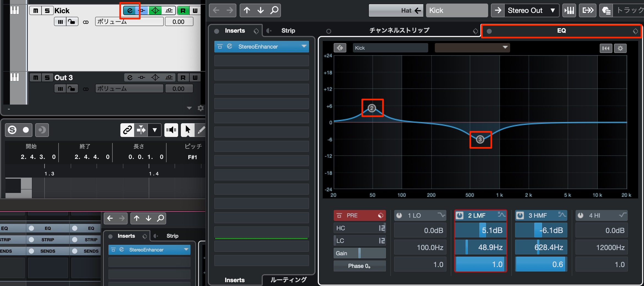Click the Phase 0° button
This screenshot has width=644, height=286.
tap(360, 266)
